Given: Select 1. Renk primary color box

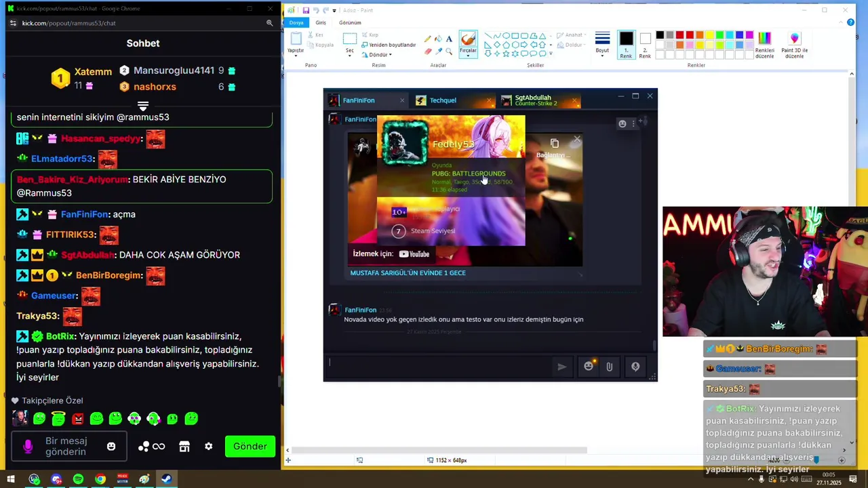Looking at the screenshot, I should click(626, 44).
